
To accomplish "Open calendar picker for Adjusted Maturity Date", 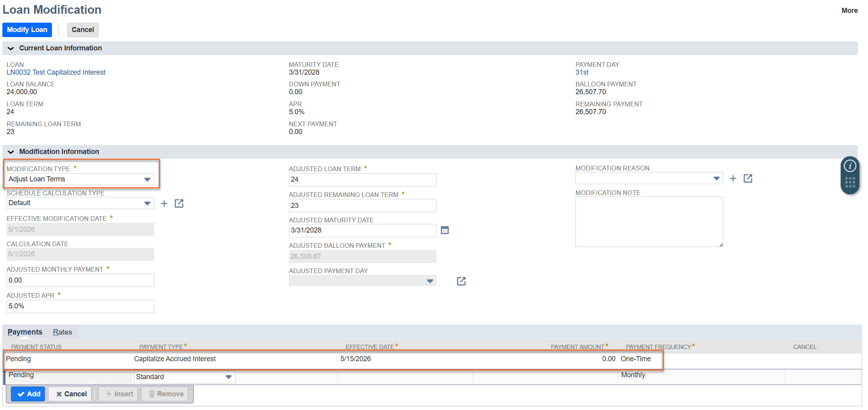I will [444, 230].
